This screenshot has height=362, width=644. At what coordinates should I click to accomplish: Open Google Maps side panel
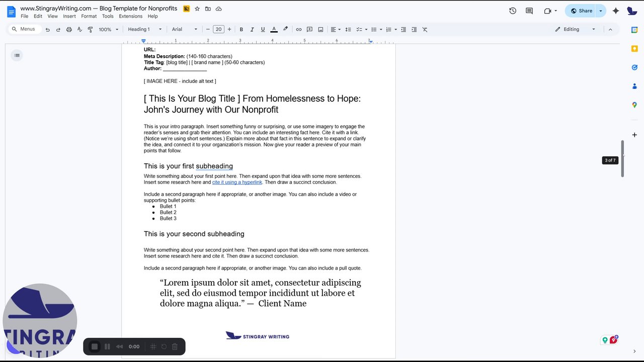pyautogui.click(x=634, y=105)
